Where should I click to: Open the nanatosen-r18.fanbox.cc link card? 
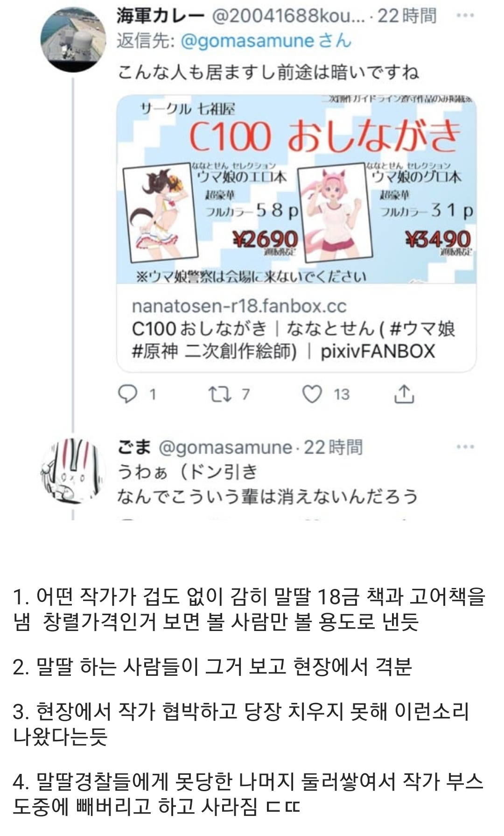296,234
